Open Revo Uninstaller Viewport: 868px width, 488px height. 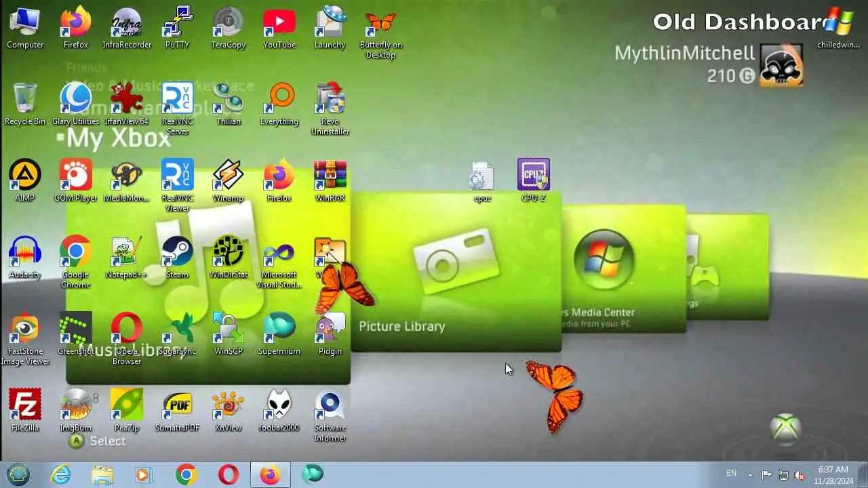[x=330, y=110]
